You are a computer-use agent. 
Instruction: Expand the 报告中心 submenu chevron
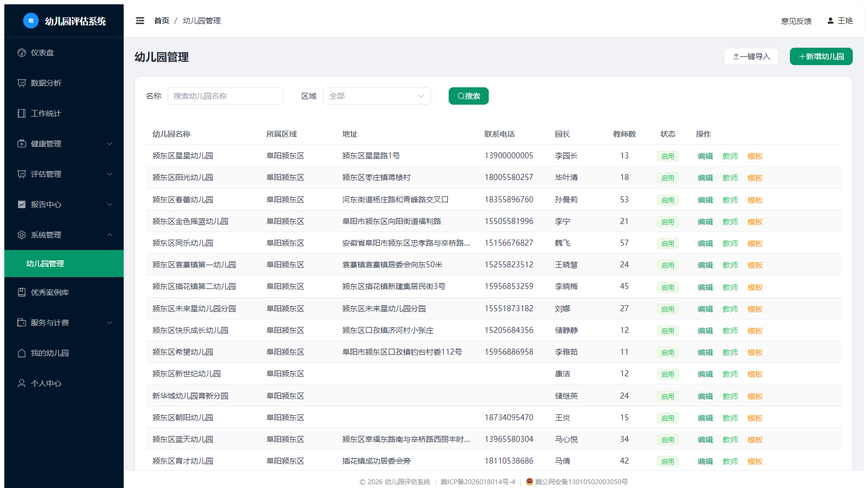pos(110,204)
